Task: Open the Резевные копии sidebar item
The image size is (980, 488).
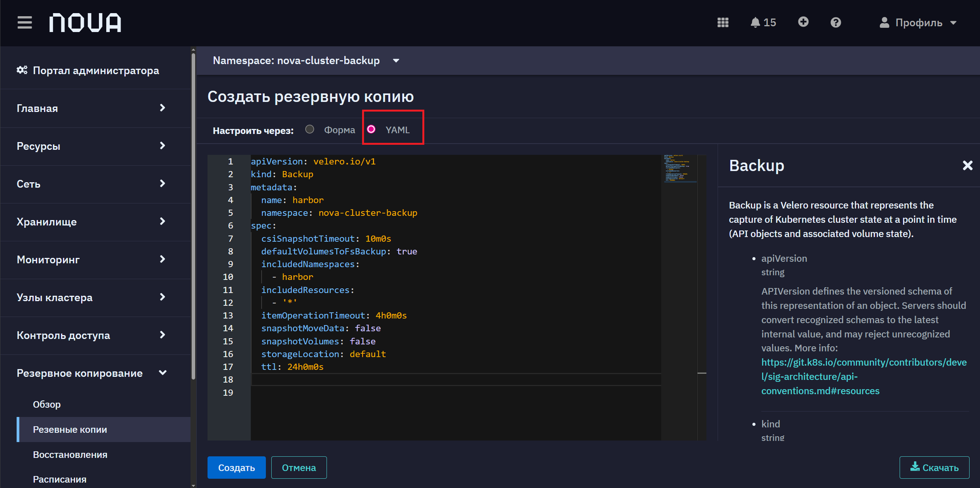Action: (x=104, y=429)
